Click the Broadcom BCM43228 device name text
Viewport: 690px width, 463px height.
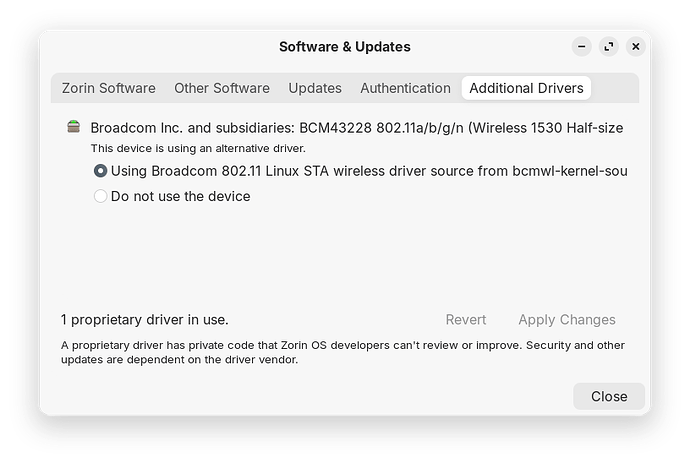tap(357, 128)
